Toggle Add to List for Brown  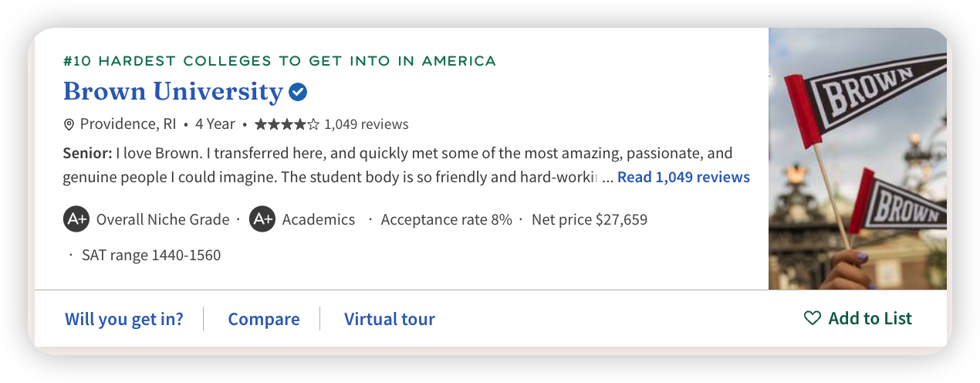tap(858, 318)
